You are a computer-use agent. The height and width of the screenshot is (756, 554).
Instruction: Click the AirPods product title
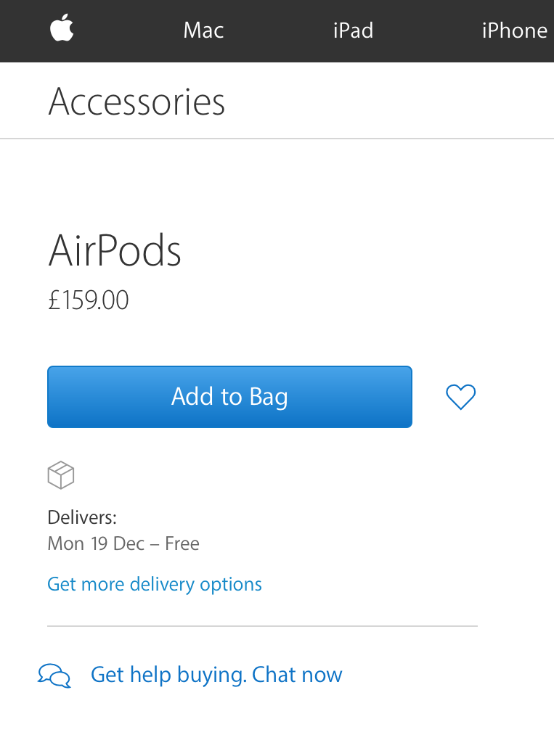point(115,250)
